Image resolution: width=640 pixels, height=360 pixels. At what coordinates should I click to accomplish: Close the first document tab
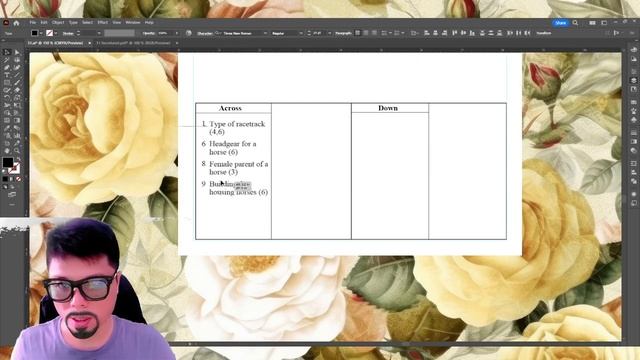pos(89,43)
